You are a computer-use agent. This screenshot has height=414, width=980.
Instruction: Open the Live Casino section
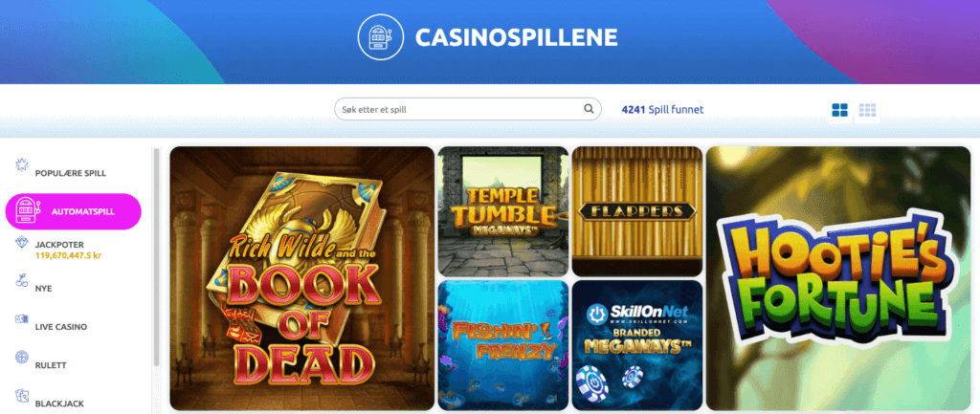[60, 327]
